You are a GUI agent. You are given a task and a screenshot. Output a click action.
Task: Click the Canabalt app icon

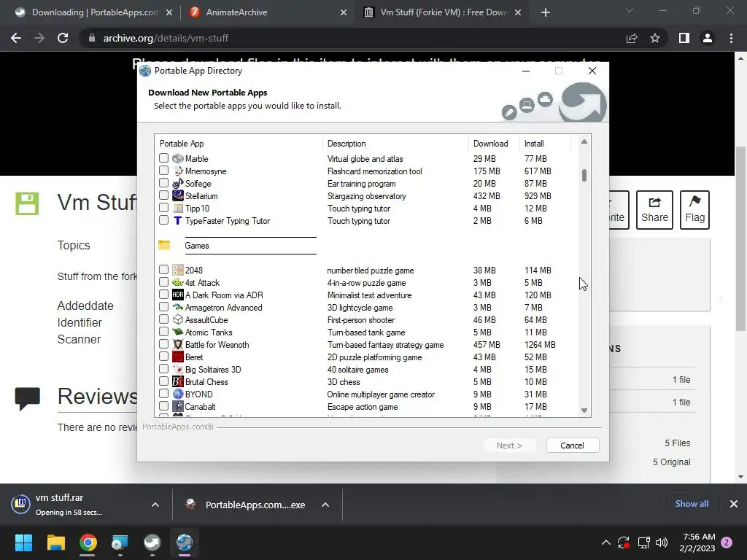point(178,406)
